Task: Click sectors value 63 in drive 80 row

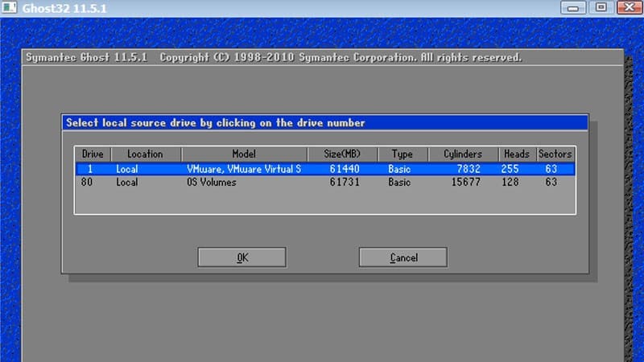Action: click(x=551, y=183)
